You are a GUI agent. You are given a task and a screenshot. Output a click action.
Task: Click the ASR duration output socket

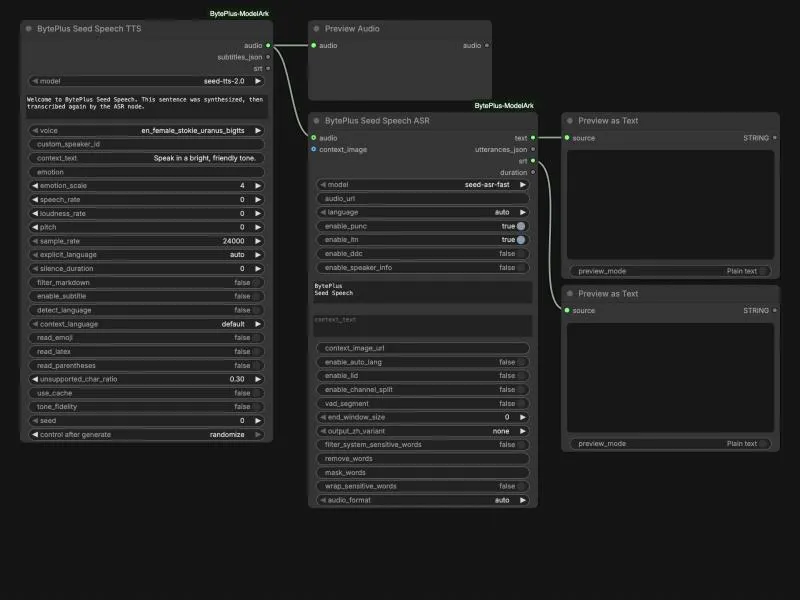pyautogui.click(x=533, y=172)
